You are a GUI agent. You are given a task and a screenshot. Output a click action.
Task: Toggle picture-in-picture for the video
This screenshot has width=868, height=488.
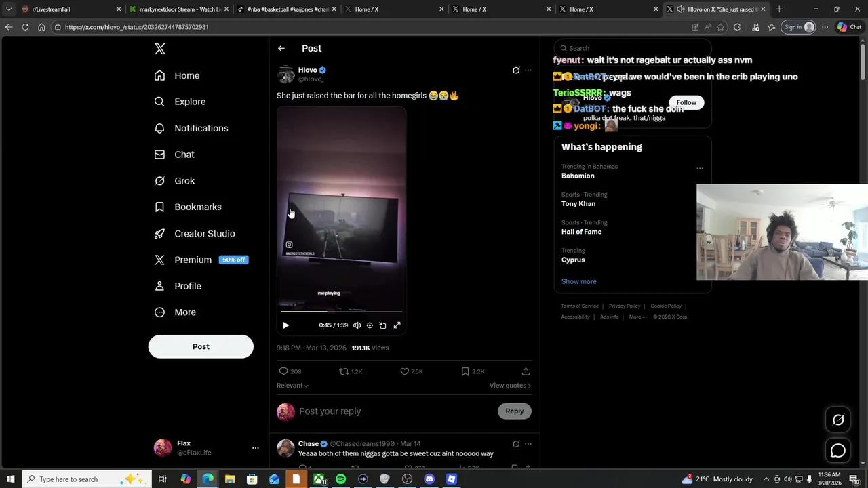pyautogui.click(x=382, y=325)
